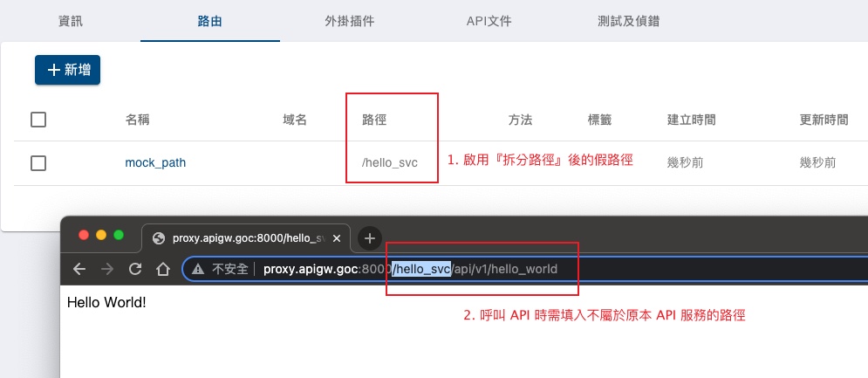Image resolution: width=868 pixels, height=378 pixels.
Task: Click the green fullscreen window button
Action: tap(119, 235)
